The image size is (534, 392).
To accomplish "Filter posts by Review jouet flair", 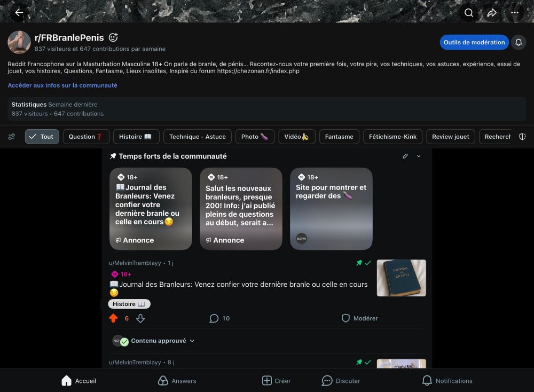I will click(451, 137).
